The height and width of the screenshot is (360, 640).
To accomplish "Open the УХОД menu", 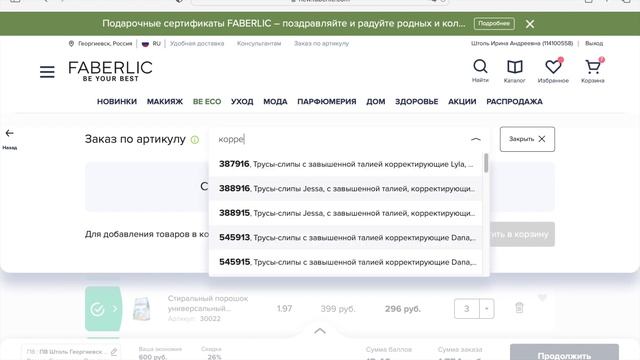I will (242, 102).
